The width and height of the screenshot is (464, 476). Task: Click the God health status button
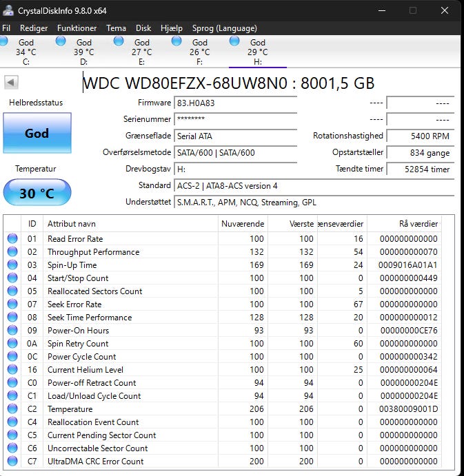click(x=37, y=133)
